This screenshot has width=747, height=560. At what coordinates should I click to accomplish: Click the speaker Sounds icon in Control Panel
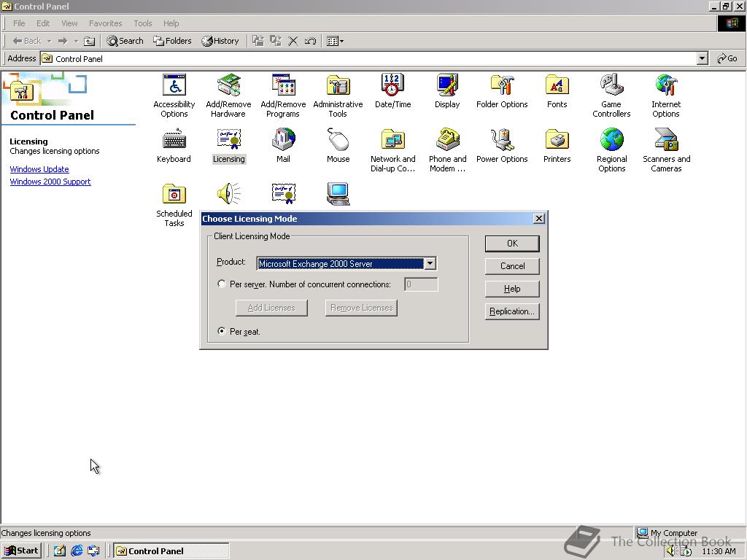(x=229, y=194)
